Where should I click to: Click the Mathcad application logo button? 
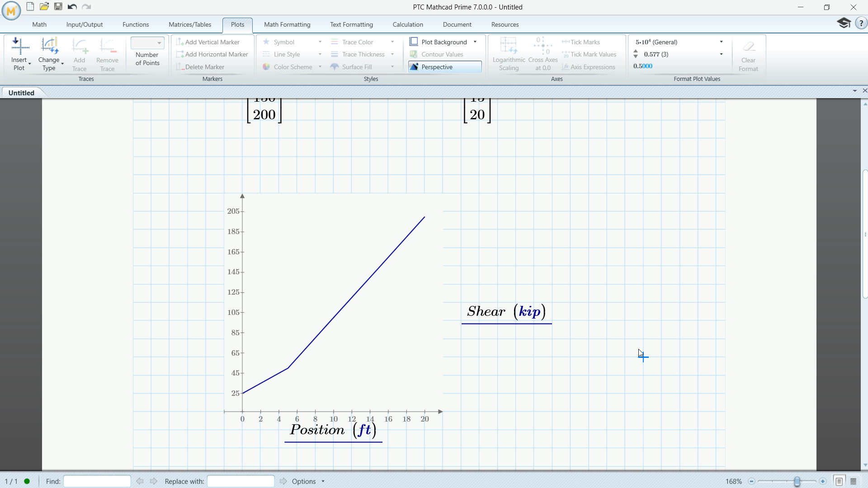pos(11,11)
